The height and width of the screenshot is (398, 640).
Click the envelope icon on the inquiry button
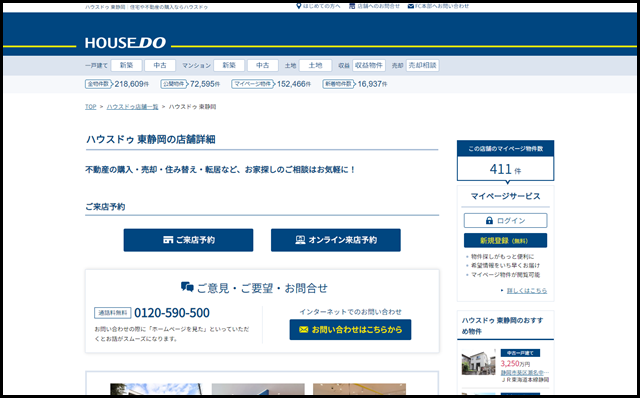tap(303, 329)
